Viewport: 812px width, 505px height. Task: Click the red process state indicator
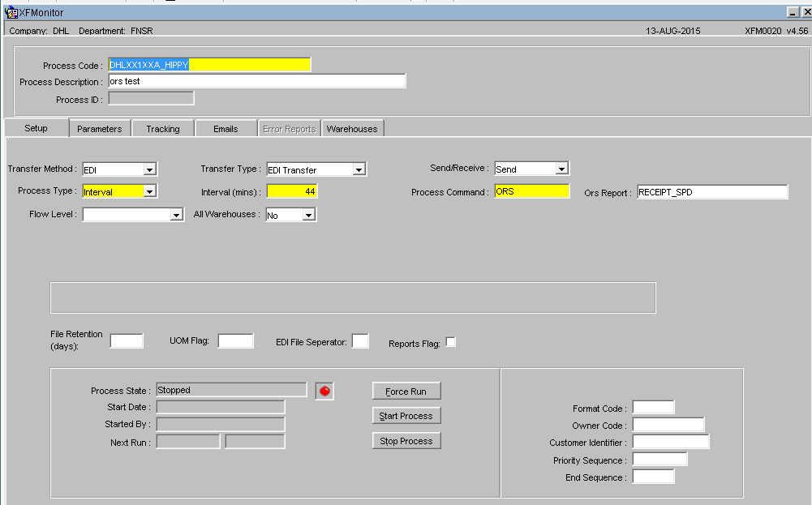click(324, 392)
